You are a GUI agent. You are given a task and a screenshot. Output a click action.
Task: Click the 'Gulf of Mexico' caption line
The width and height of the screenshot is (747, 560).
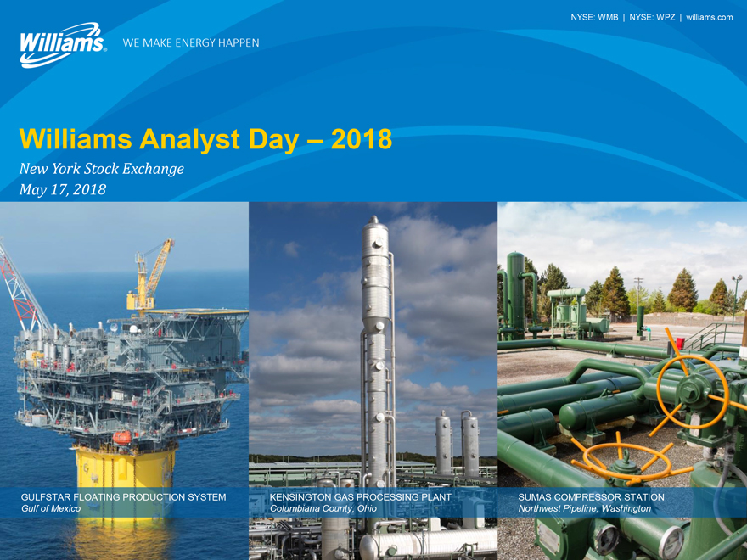coord(51,508)
